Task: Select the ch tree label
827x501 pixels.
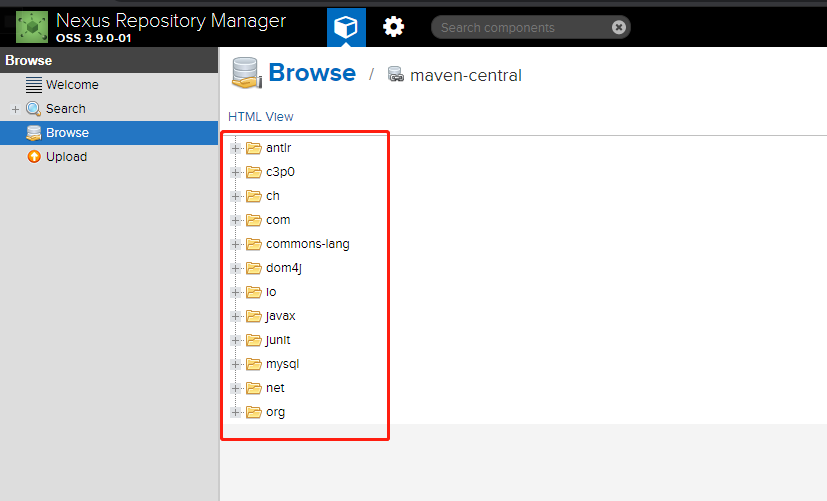Action: pyautogui.click(x=273, y=196)
